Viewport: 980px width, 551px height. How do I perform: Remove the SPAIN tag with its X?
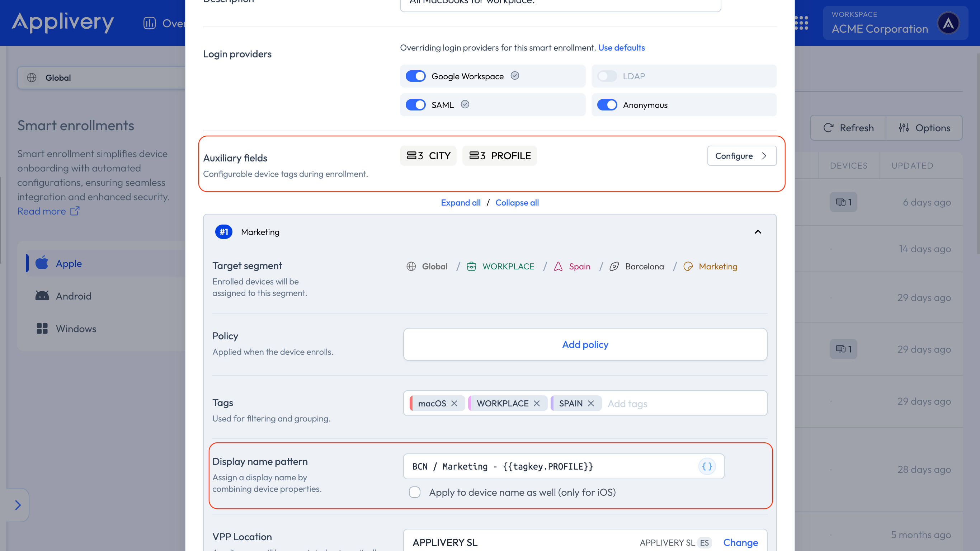[x=591, y=403]
